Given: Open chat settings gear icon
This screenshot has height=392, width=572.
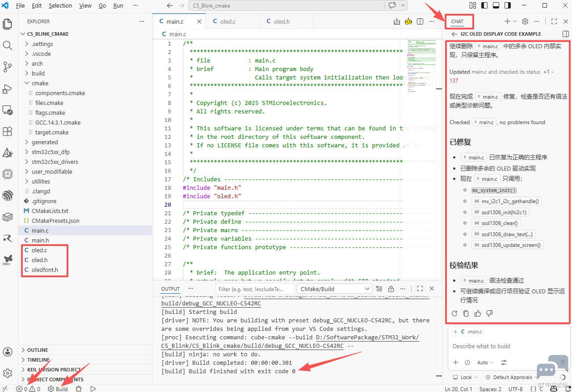Looking at the screenshot, I should pos(525,21).
